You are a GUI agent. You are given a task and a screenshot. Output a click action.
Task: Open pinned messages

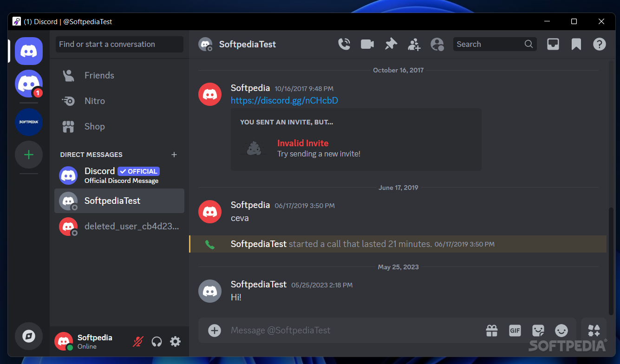[391, 44]
